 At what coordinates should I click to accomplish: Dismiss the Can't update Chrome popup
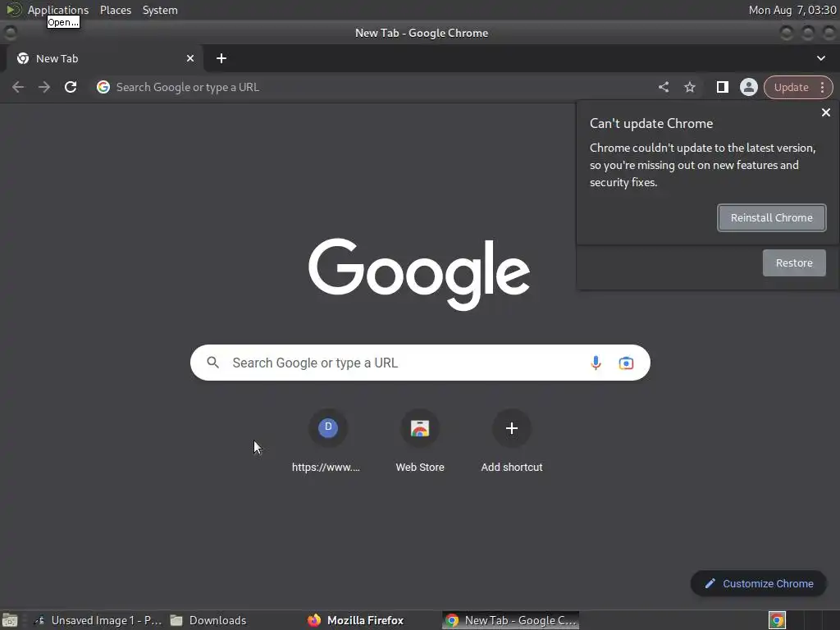[x=825, y=112]
